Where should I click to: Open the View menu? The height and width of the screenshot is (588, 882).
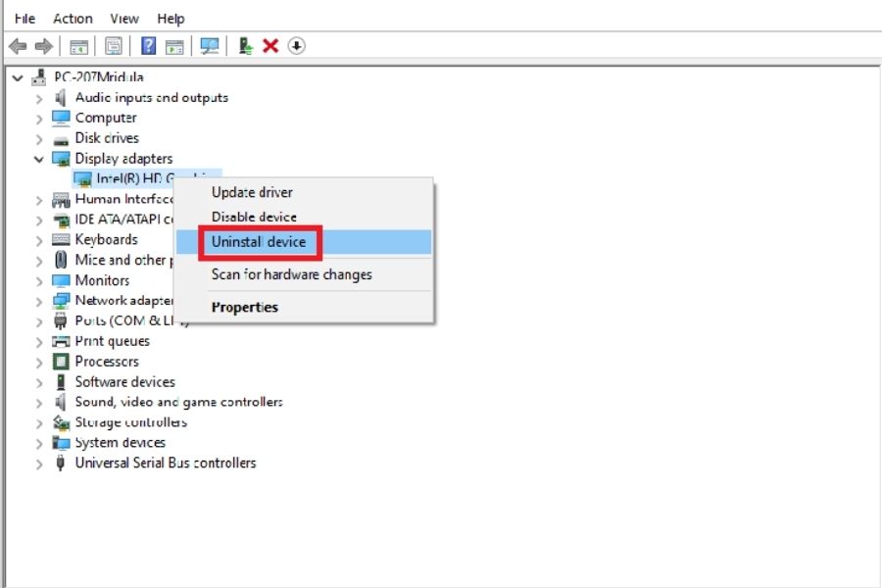click(x=124, y=19)
